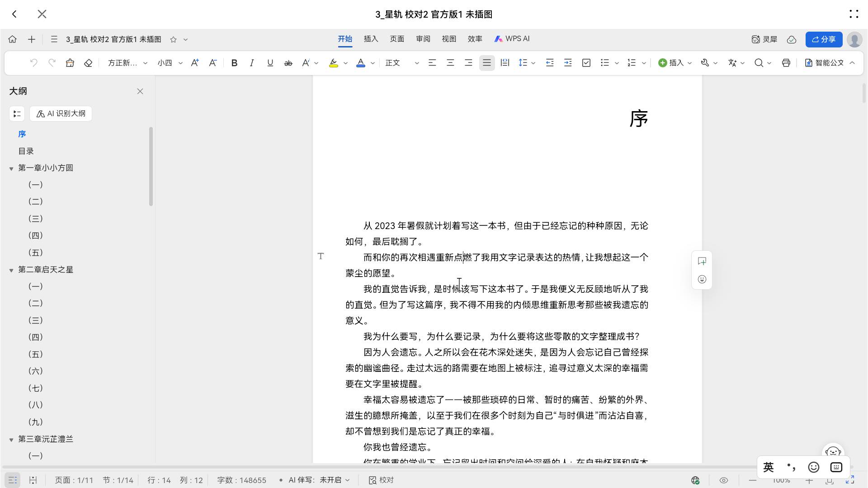Screen dimensions: 868x488
Task: Jump to 目录 in the outline
Action: coord(26,151)
